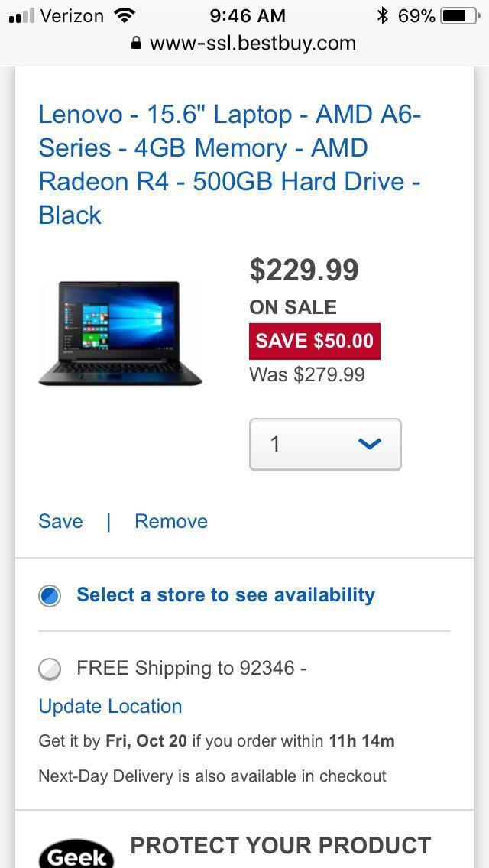
Task: Open the Lenovo 15.6" Laptop product title link
Action: (230, 164)
